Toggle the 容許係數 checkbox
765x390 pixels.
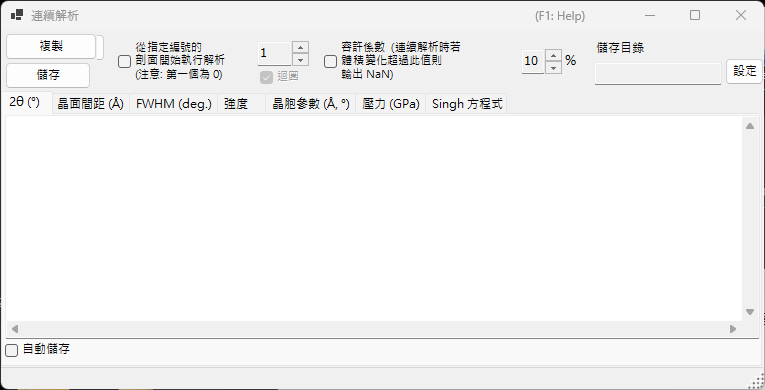(x=330, y=62)
